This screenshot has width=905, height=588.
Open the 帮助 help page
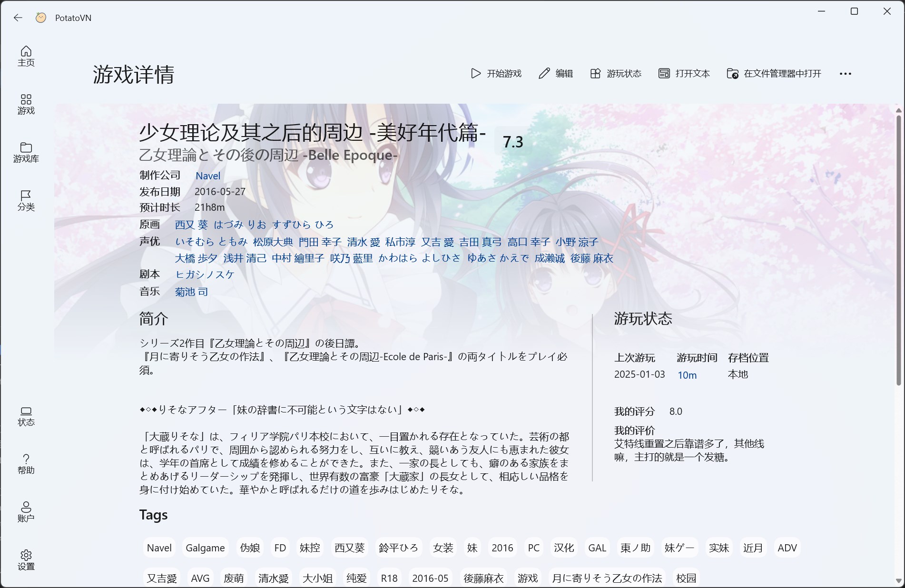coord(26,464)
